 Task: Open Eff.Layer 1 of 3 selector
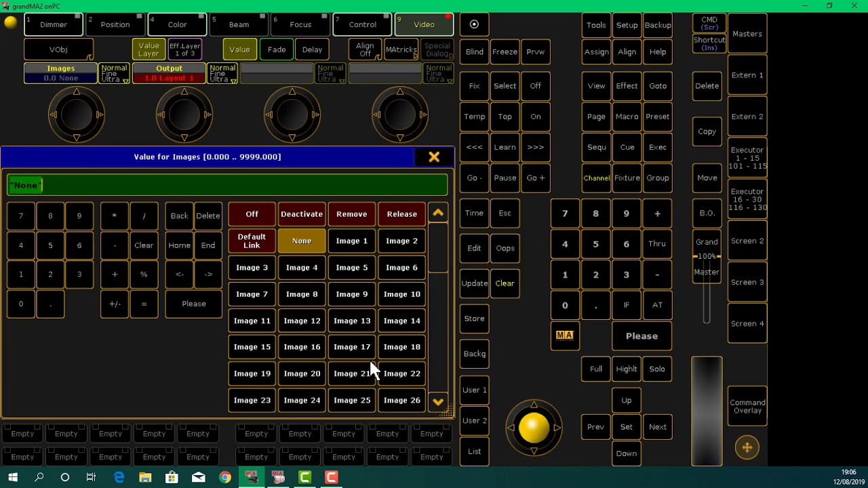(185, 49)
